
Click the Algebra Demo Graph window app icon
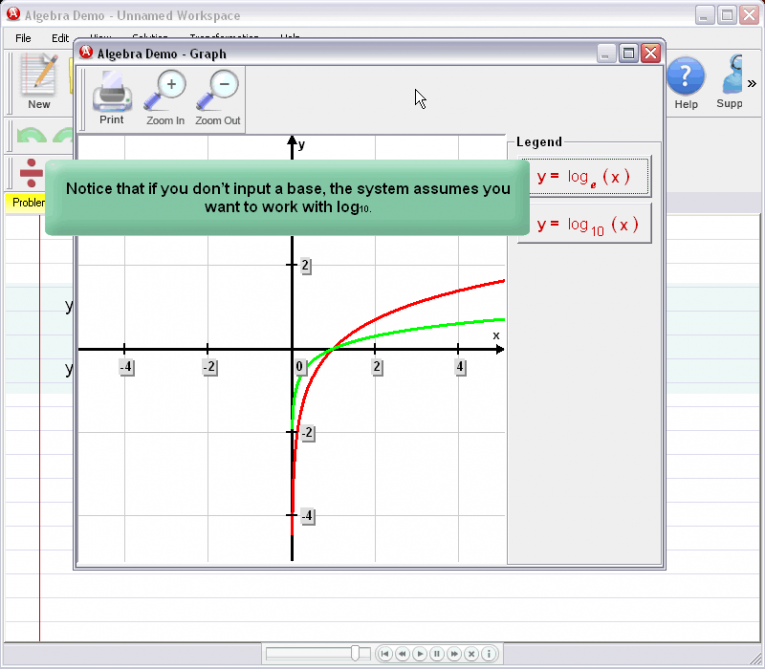[x=86, y=52]
